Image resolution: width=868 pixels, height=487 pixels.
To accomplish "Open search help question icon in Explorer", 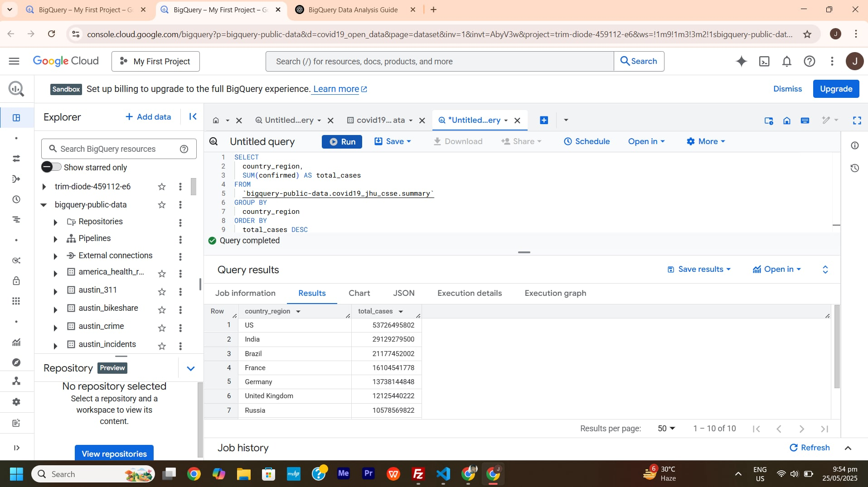I will [x=184, y=149].
